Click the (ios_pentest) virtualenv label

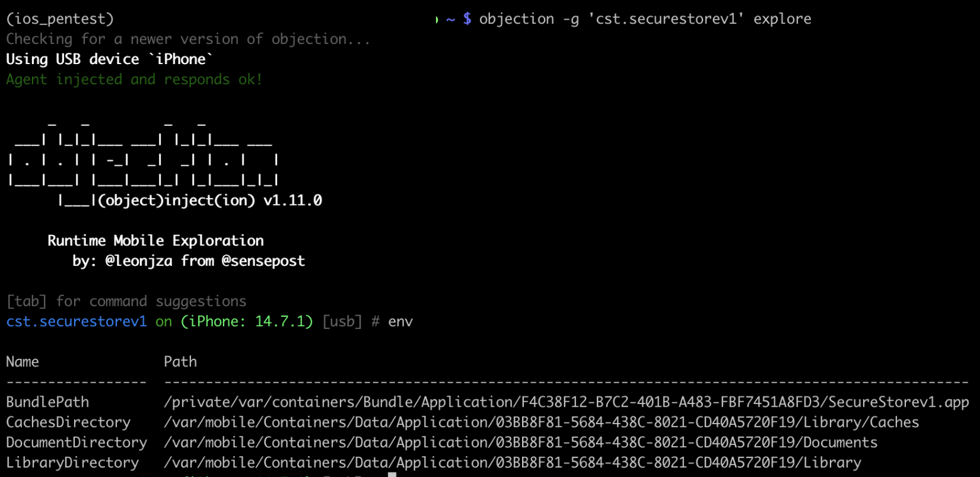pos(60,19)
